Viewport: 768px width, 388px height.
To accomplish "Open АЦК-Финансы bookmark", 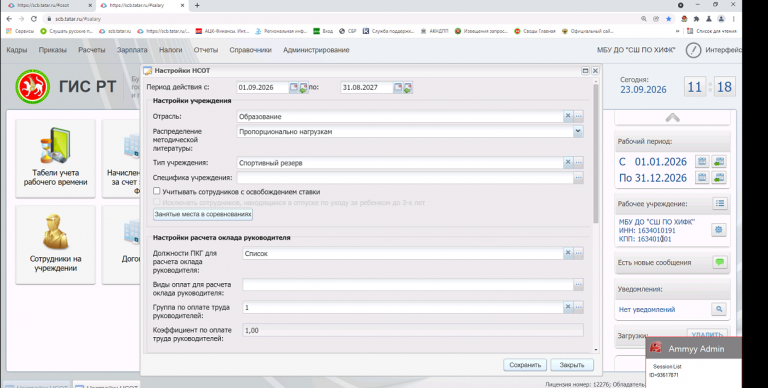I will click(x=222, y=31).
